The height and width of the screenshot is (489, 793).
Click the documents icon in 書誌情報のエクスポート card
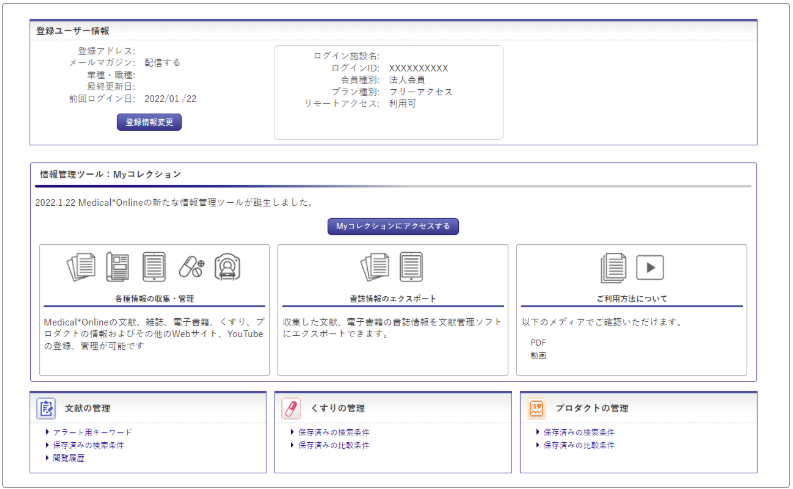[375, 267]
